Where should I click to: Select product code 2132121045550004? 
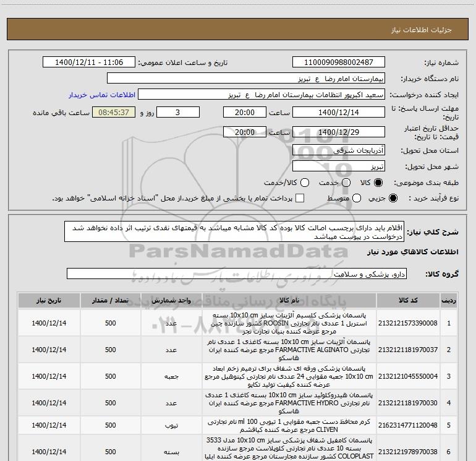tap(408, 376)
